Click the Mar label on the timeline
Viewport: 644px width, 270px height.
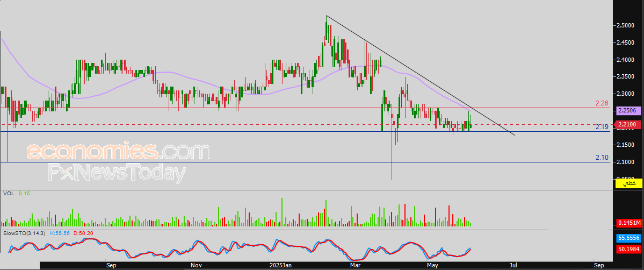(356, 266)
